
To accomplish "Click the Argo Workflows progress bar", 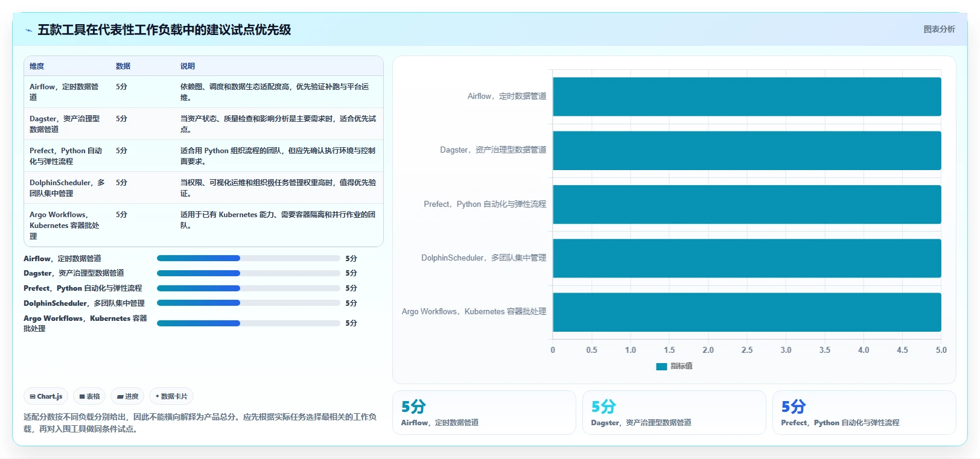I will pyautogui.click(x=248, y=323).
